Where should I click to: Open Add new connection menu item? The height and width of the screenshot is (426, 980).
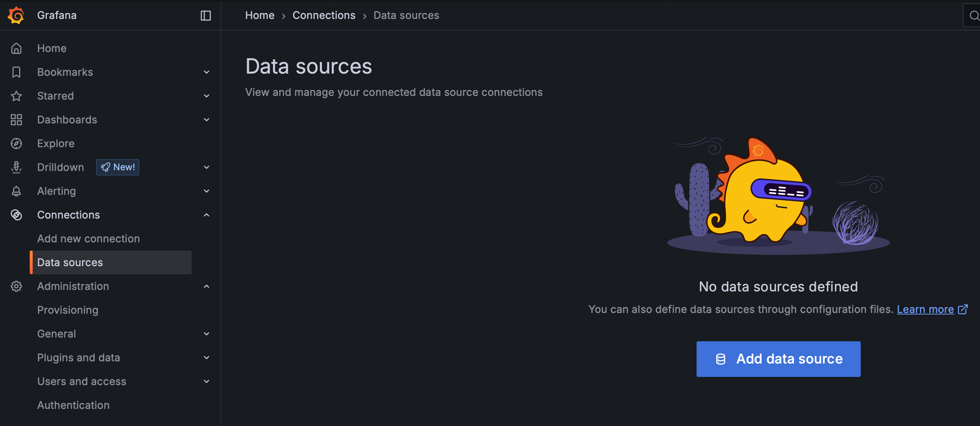[x=88, y=239]
